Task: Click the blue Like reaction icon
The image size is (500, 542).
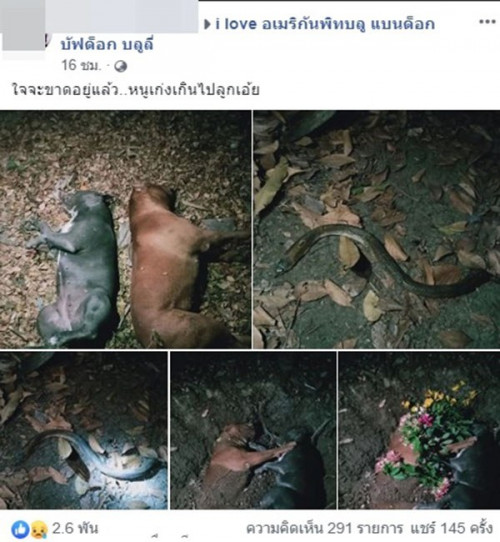Action: click(x=20, y=530)
